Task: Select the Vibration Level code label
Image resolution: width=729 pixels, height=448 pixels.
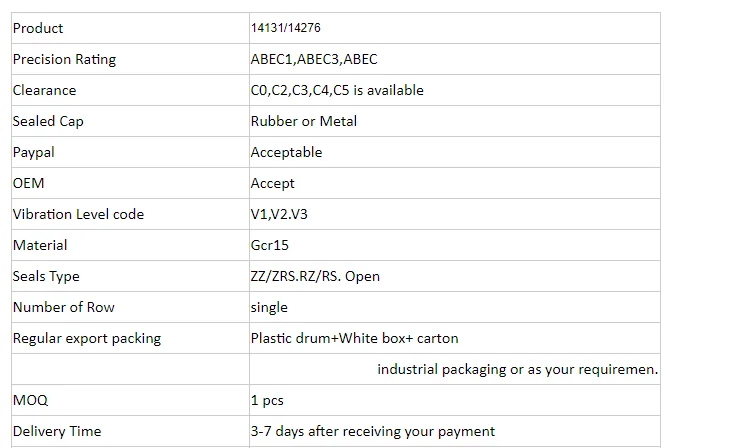Action: 78,214
